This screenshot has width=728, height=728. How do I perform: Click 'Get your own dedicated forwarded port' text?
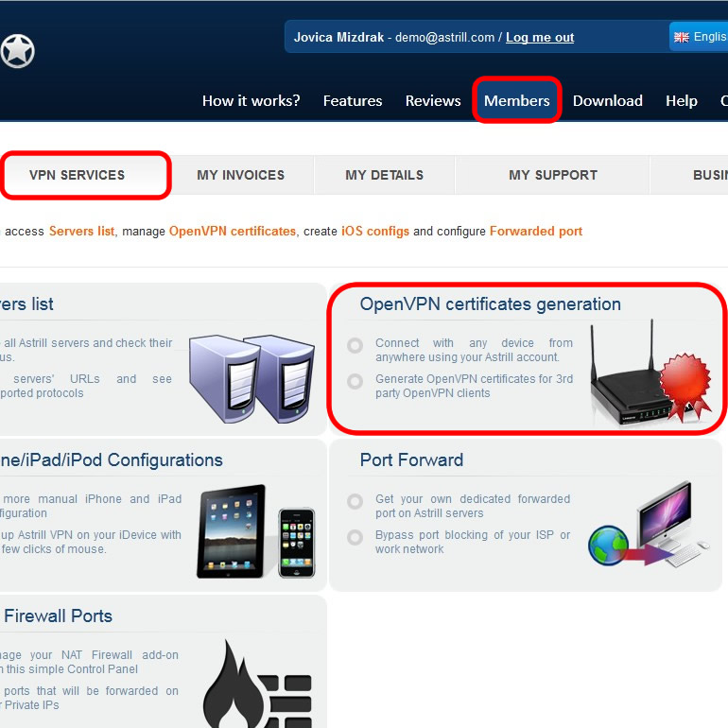pos(473,506)
